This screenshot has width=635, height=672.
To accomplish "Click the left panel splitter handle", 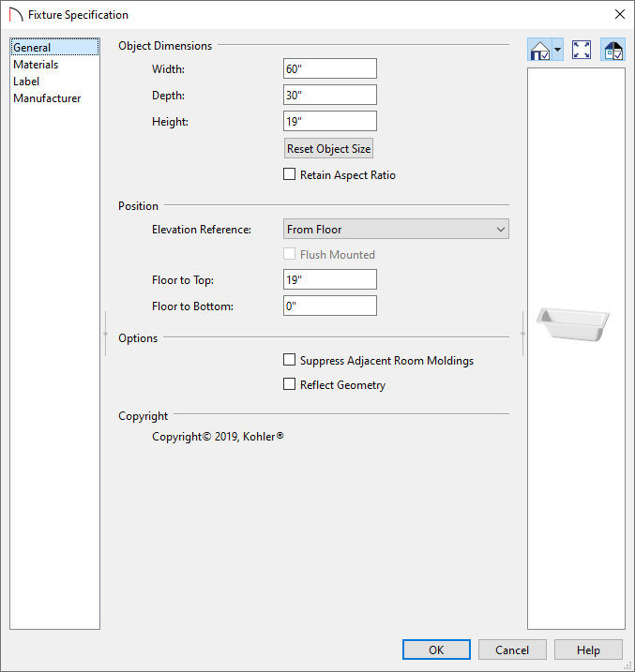I will 105,334.
